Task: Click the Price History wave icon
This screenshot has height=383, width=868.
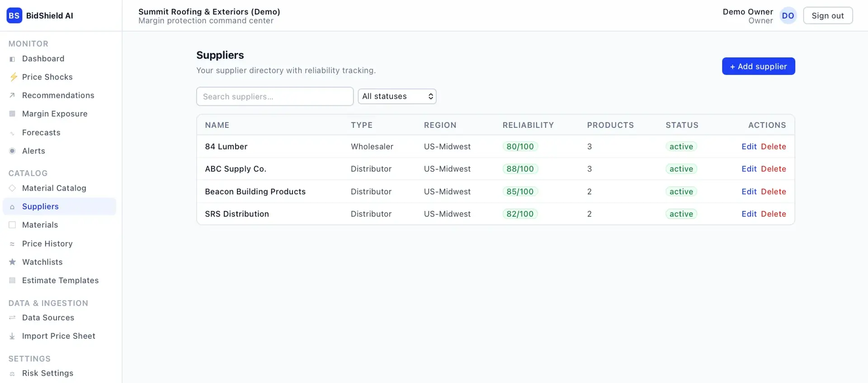Action: (12, 244)
